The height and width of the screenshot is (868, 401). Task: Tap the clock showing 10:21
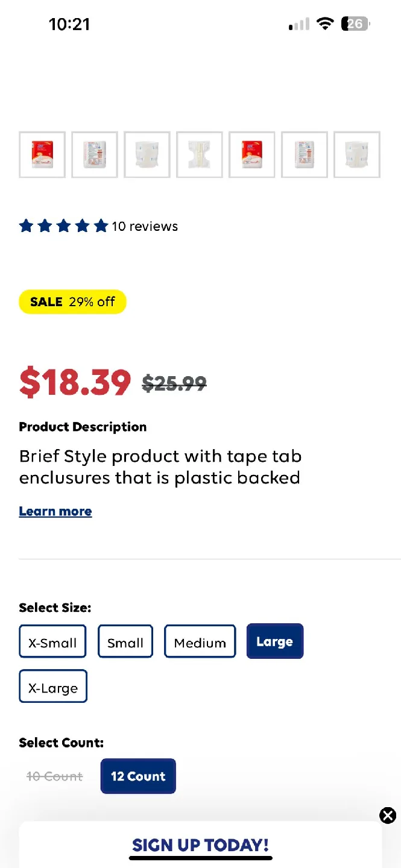click(x=69, y=24)
